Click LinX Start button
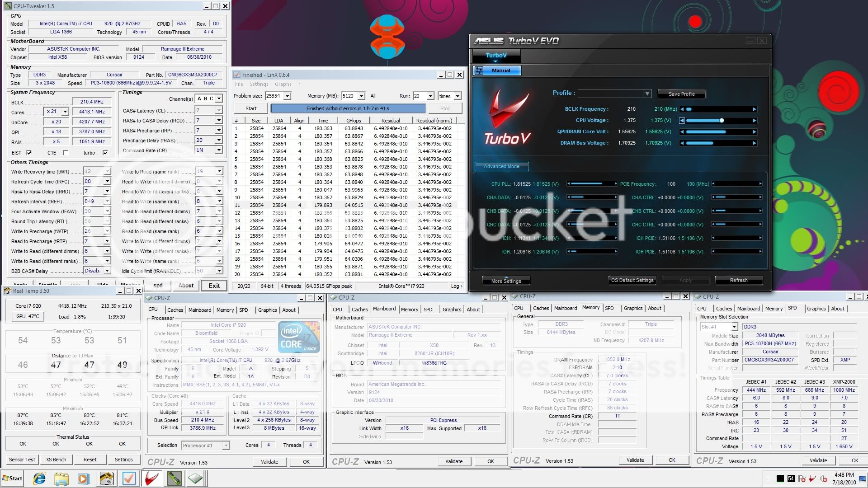Viewport: 868px width, 488px height. tap(251, 108)
